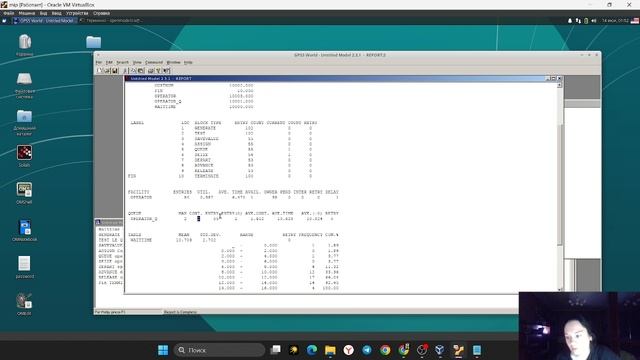Click the Save toolbar icon
640x360 pixels.
pos(115,71)
